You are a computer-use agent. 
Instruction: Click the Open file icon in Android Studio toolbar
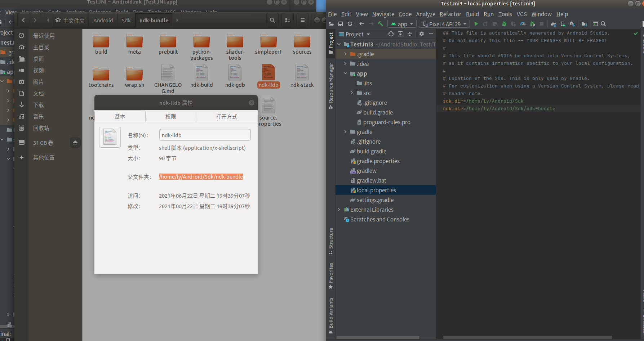point(331,24)
